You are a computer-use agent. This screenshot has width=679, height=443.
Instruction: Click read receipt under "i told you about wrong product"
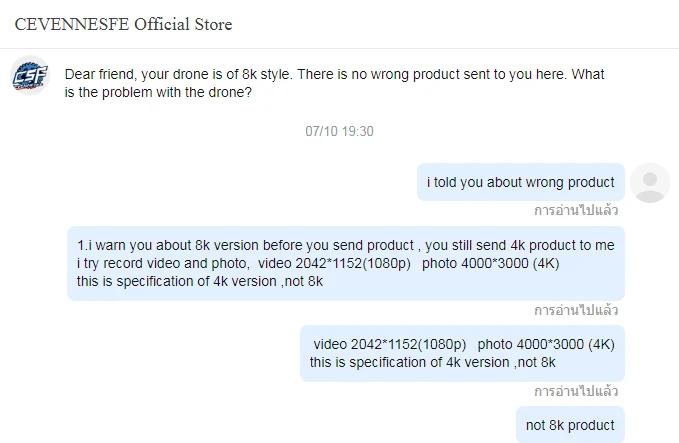[x=575, y=211]
